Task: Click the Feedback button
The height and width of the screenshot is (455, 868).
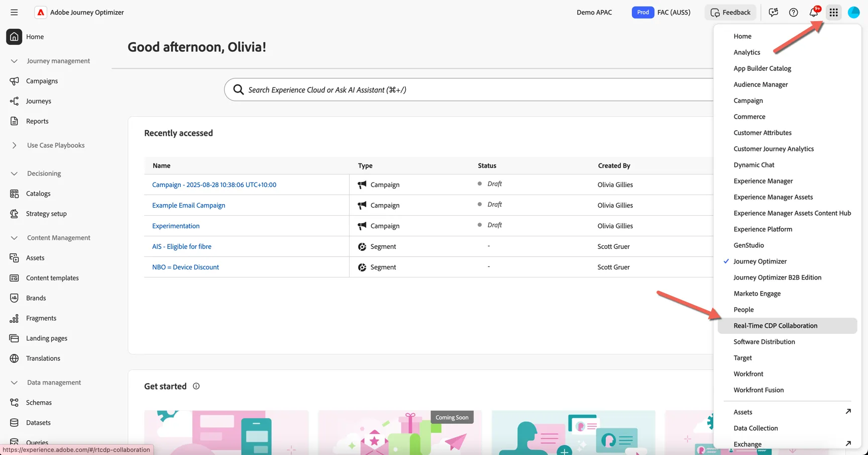Action: click(x=730, y=13)
